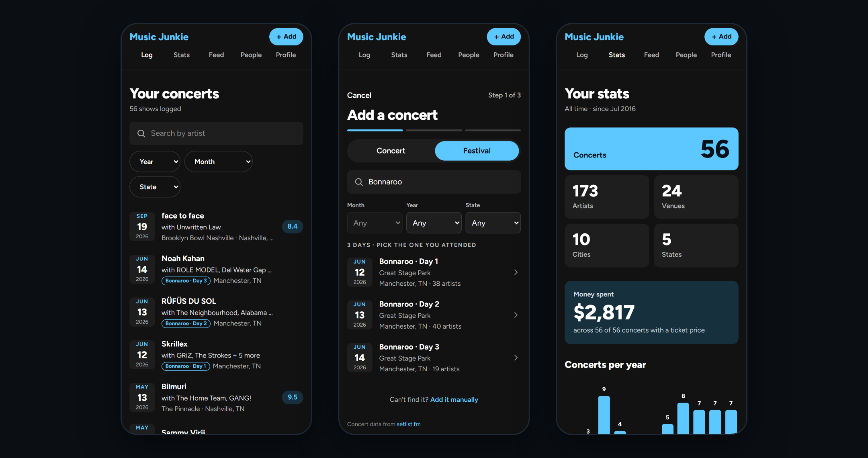This screenshot has height=458, width=868.
Task: Click the Money spent $2,817 card
Action: click(x=651, y=313)
